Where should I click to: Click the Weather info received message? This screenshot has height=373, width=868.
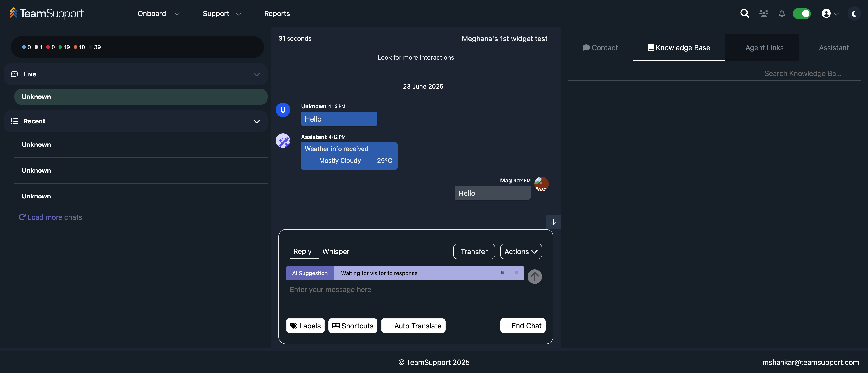click(x=349, y=156)
